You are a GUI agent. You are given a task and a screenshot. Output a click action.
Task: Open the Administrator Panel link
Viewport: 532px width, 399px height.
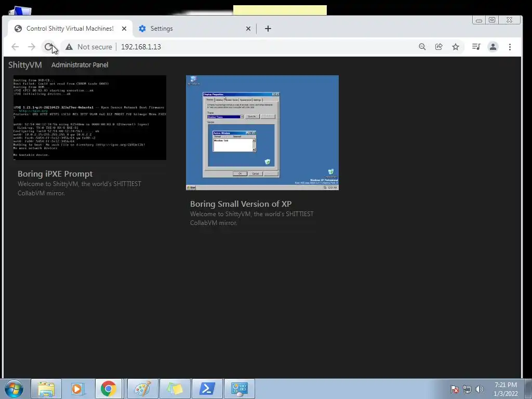coord(79,65)
